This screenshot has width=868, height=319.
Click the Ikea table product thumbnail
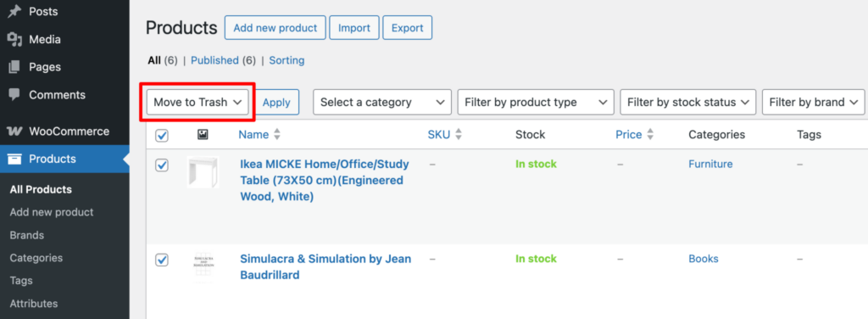click(203, 172)
